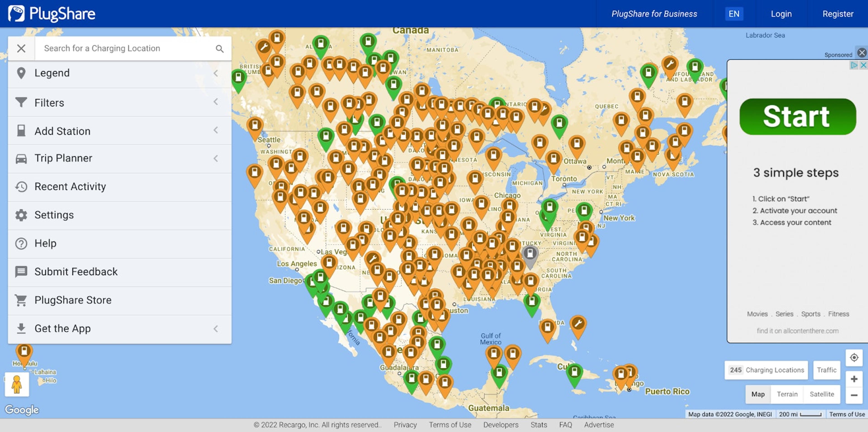Expand the Filters section chevron
This screenshot has width=868, height=432.
pyautogui.click(x=216, y=102)
